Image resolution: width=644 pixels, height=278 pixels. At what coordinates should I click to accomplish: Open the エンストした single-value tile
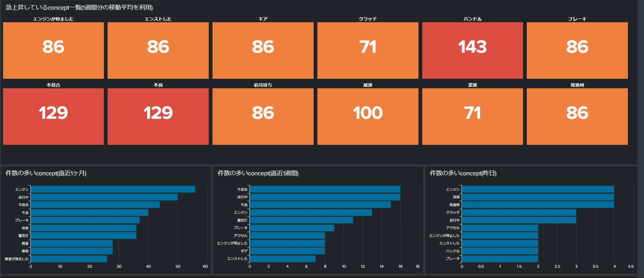coord(158,50)
